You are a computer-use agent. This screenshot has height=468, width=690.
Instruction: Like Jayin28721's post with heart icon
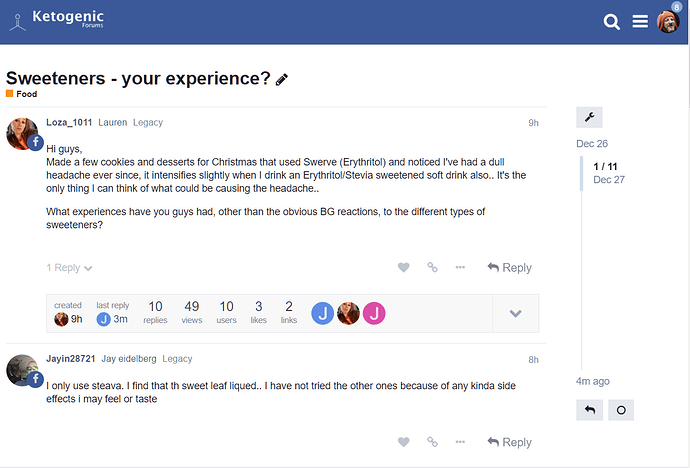click(x=404, y=442)
